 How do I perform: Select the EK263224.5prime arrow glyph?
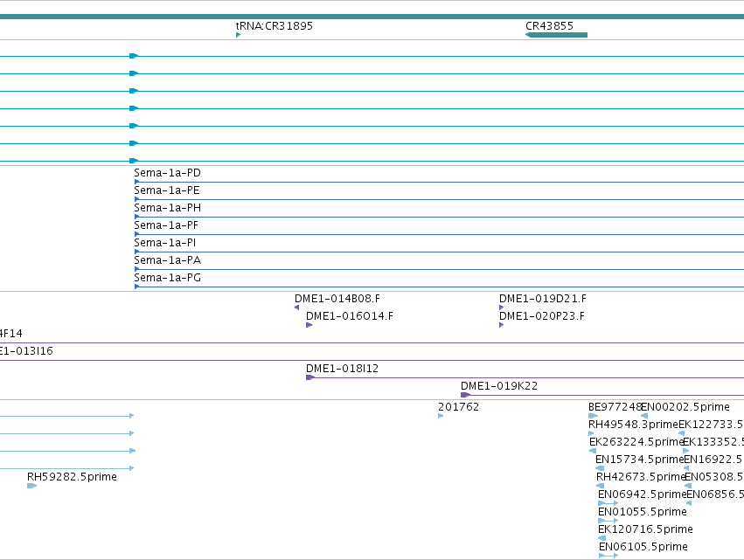(593, 451)
